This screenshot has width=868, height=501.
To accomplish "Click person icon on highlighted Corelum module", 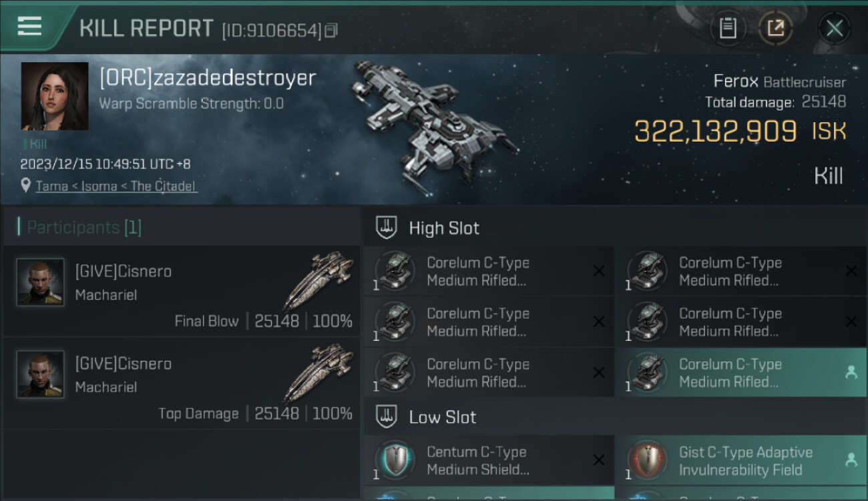I will pos(851,373).
